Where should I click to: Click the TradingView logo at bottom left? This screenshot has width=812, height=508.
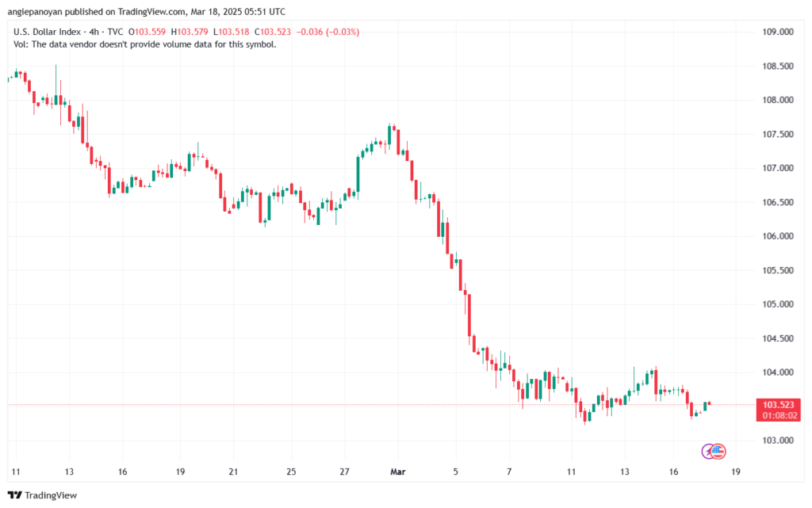(43, 495)
